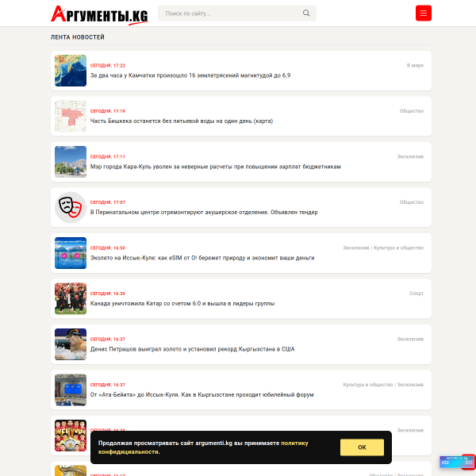Viewport: 476px width, 476px height.
Task: Open headline about 16 Kamchatka earthquakes
Action: pos(190,75)
